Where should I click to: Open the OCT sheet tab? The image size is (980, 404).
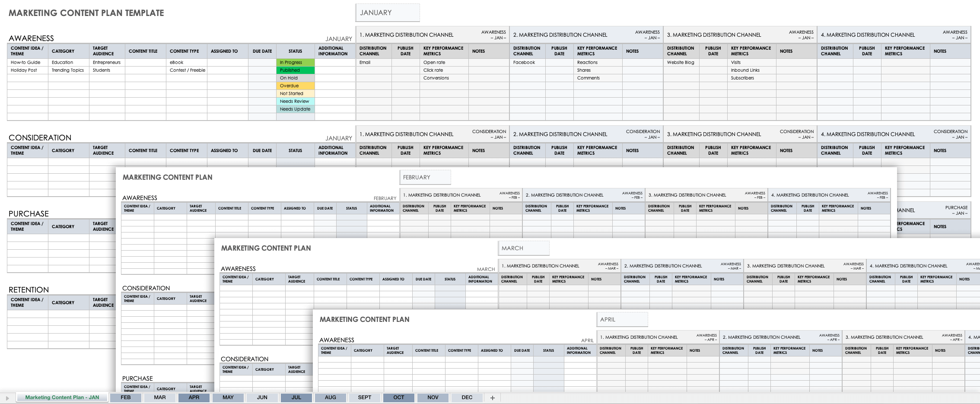(x=399, y=398)
